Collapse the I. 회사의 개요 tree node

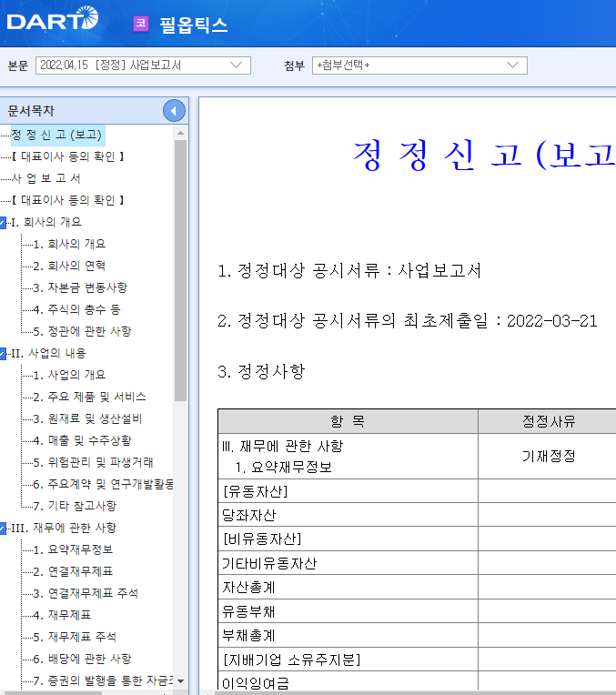tap(3, 223)
